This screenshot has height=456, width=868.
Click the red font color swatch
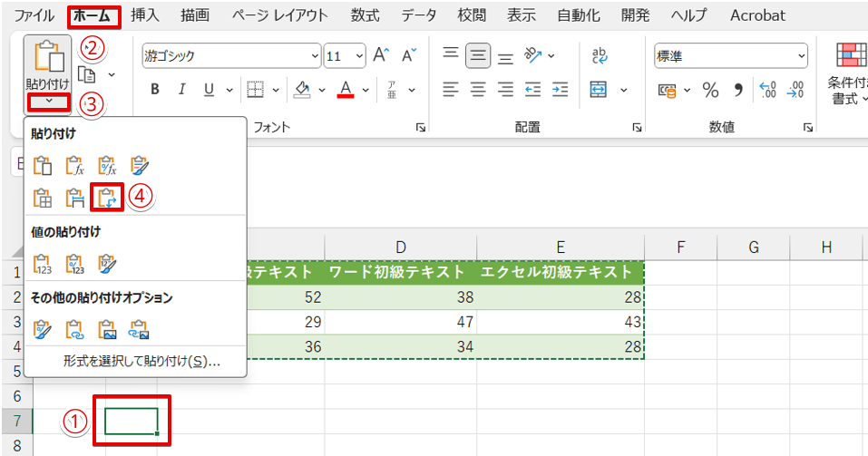(345, 90)
